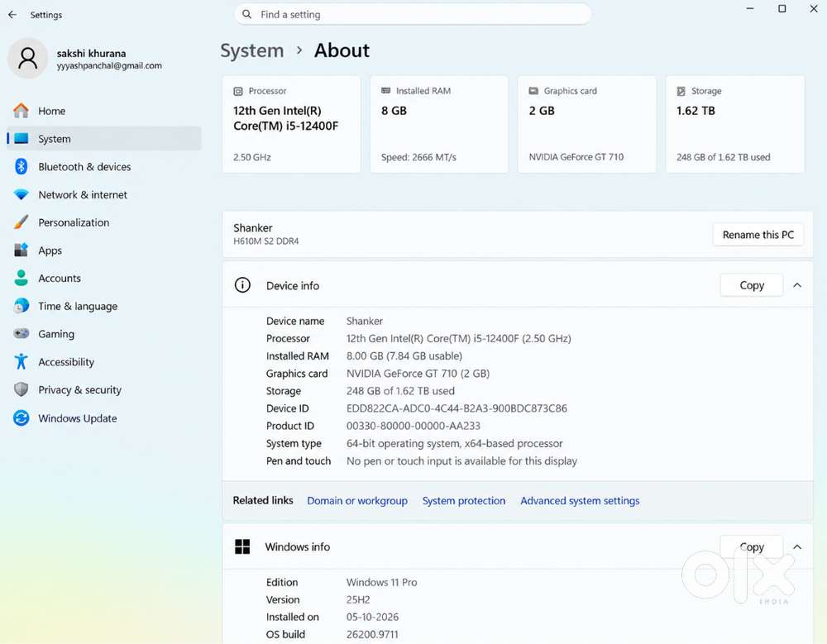
Task: Click the System monitor icon in sidebar
Action: (22, 139)
